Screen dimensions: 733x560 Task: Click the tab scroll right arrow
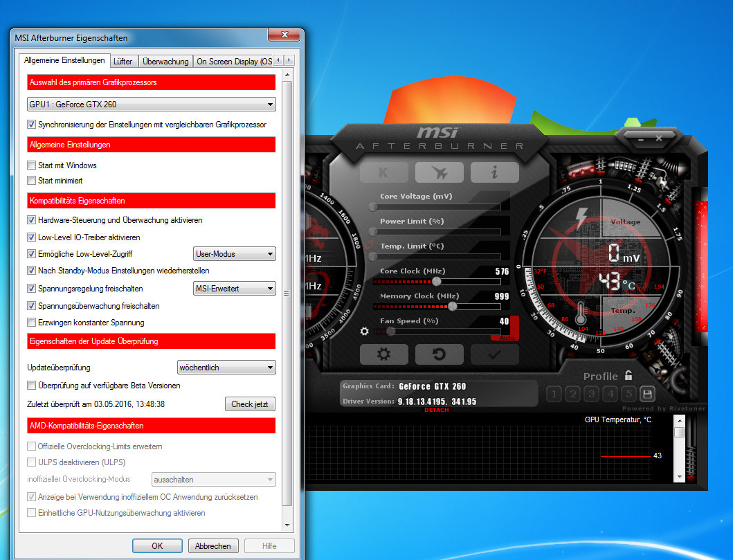(x=289, y=60)
